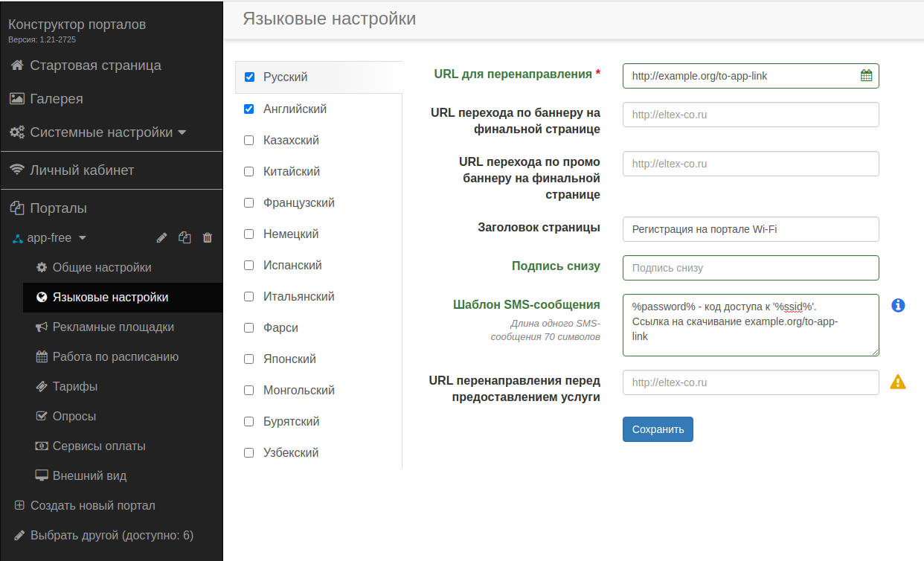Focus the URL для перенаправления field
This screenshot has width=924, height=561.
click(751, 76)
